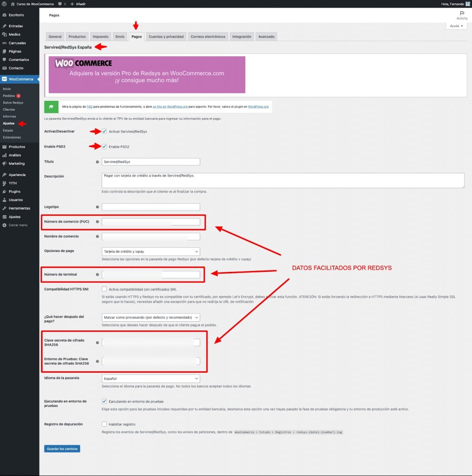Click help icon next to Título
The height and width of the screenshot is (476, 472).
tap(98, 162)
